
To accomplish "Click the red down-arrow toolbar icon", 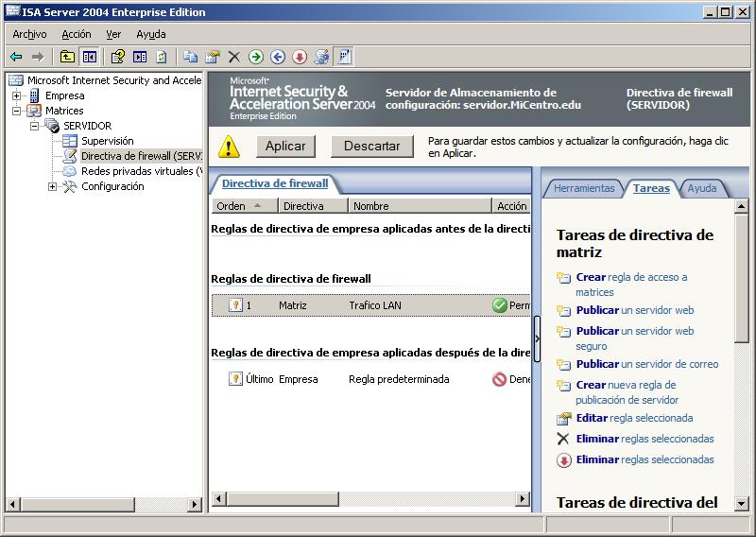I will click(300, 58).
